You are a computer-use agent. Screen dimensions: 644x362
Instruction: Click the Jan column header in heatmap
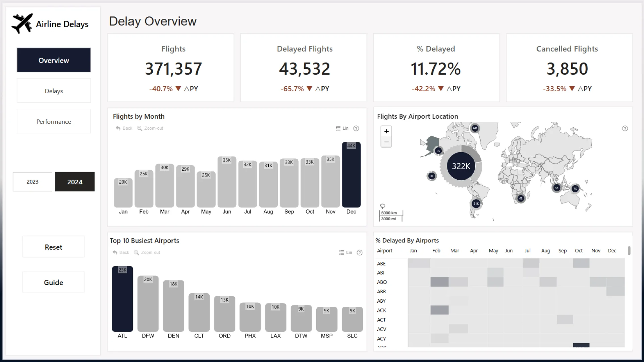point(413,250)
